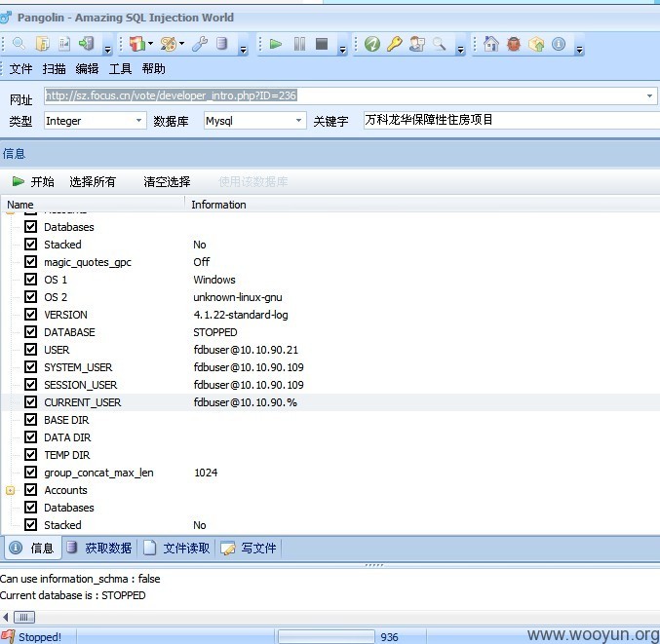Click the copy documents toolbar icon

coord(43,43)
